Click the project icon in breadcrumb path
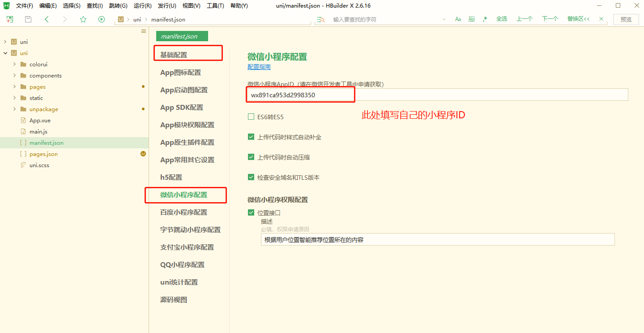The height and width of the screenshot is (333, 644). click(121, 19)
